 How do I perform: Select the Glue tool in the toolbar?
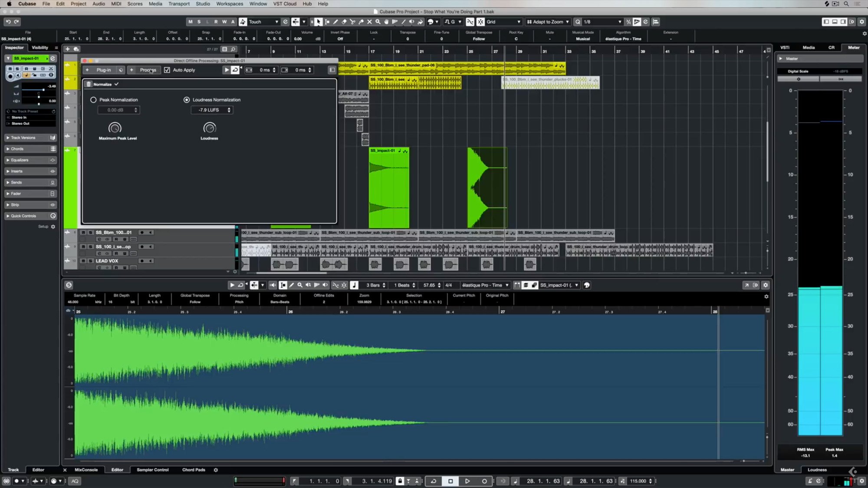coord(361,22)
